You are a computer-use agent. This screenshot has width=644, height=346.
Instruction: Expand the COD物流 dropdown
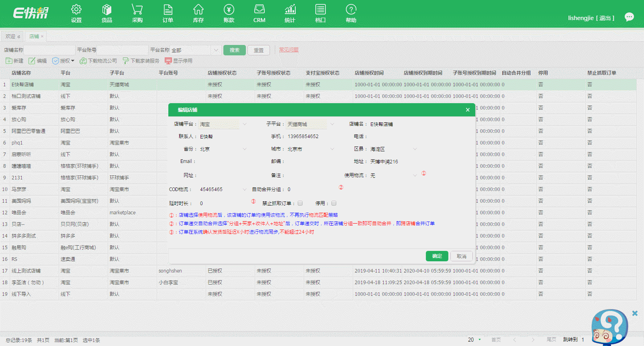pyautogui.click(x=245, y=189)
